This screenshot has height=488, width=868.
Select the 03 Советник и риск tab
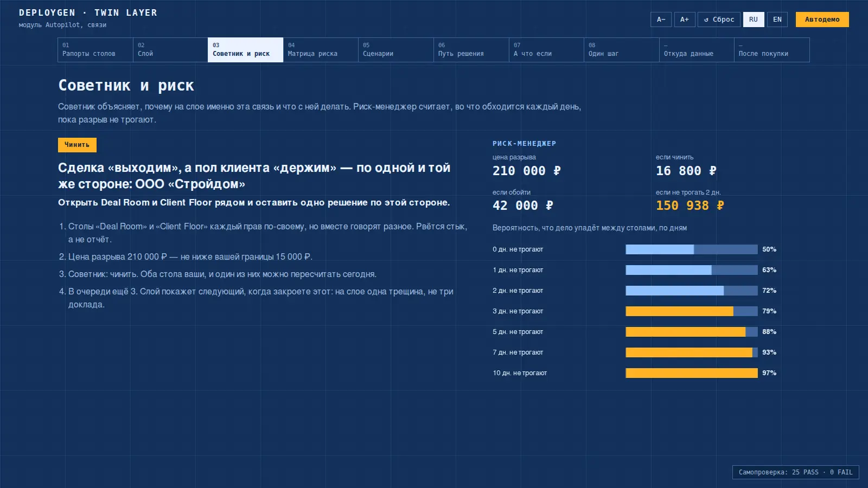point(245,50)
